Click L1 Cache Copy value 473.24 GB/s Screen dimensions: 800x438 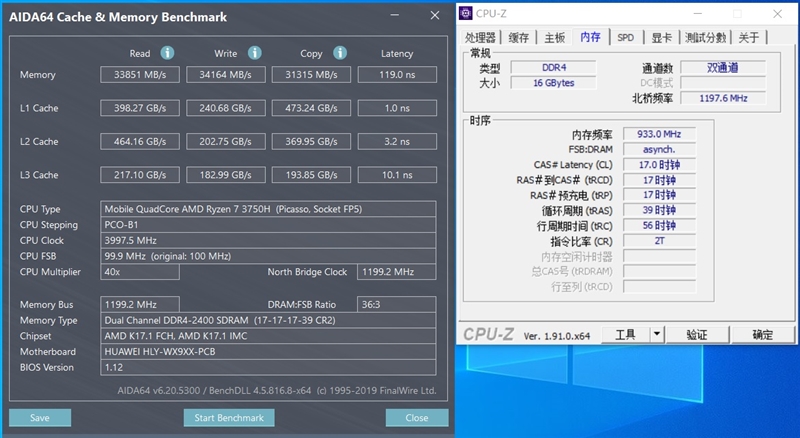(x=311, y=108)
